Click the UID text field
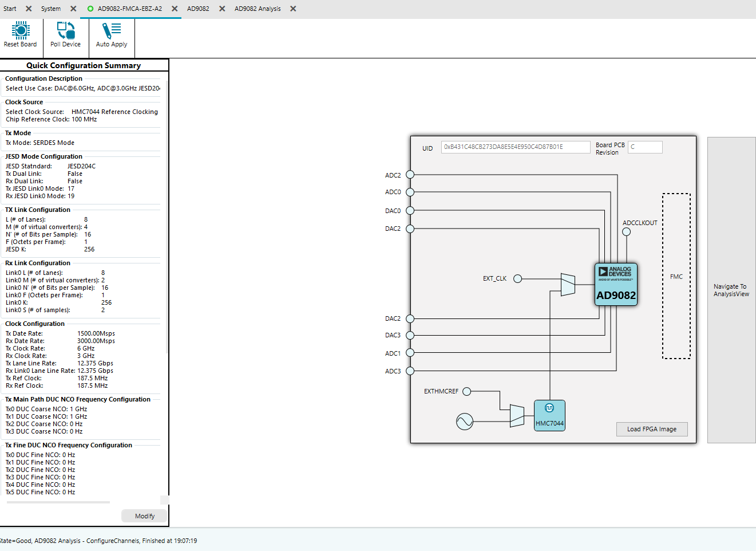 (516, 147)
